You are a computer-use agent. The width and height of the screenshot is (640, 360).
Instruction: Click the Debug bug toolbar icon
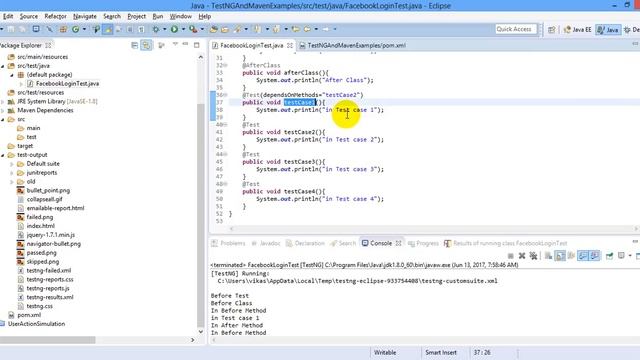(x=156, y=29)
